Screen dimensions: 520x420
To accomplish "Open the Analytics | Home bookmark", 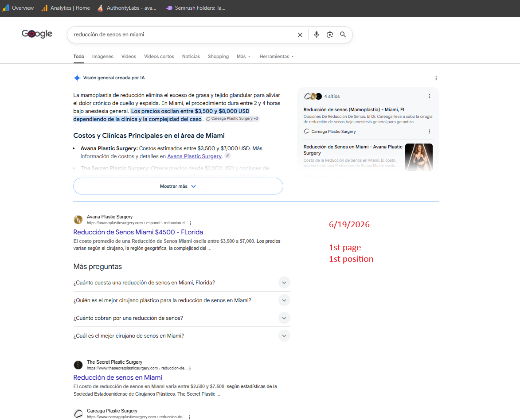I will pyautogui.click(x=66, y=8).
